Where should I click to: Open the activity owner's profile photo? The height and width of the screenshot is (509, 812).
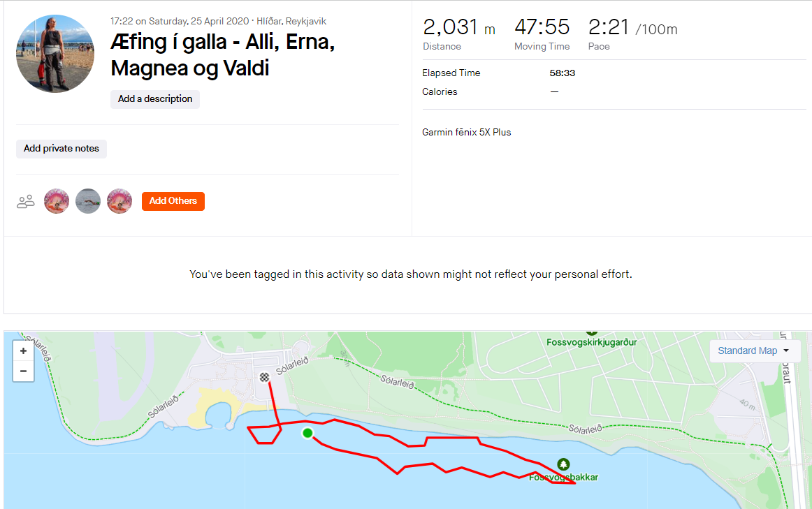pyautogui.click(x=55, y=54)
